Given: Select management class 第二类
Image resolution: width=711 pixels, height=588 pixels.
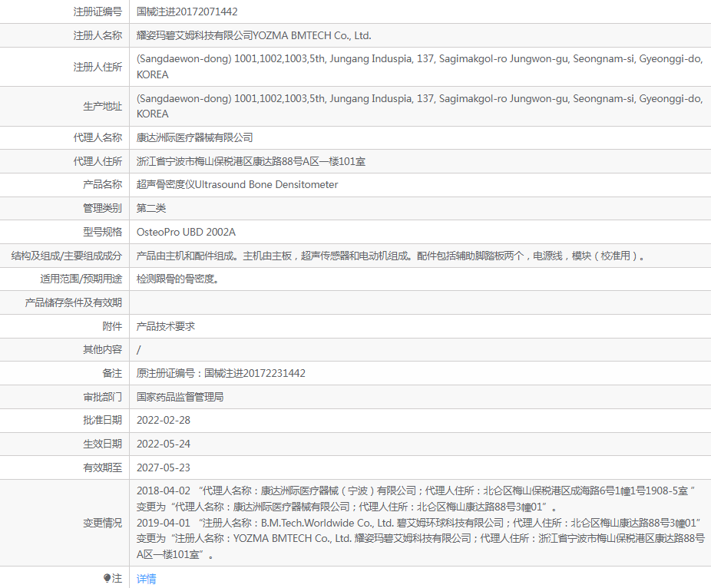Looking at the screenshot, I should (x=151, y=208).
